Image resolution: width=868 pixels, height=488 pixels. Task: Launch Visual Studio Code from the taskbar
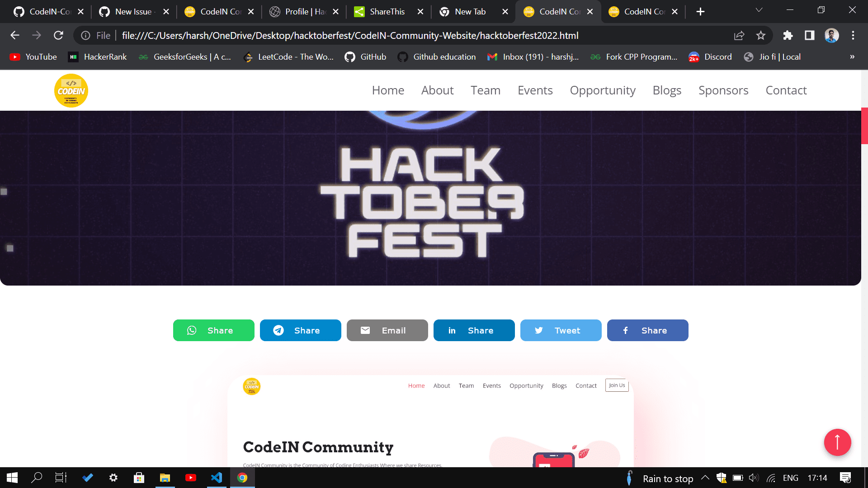217,478
